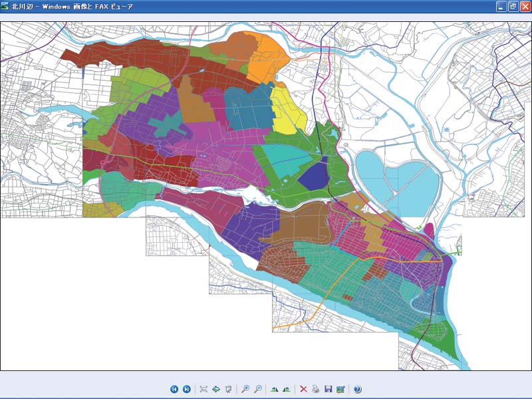Image resolution: width=532 pixels, height=399 pixels.
Task: Rotate the image clockwise
Action: point(274,389)
